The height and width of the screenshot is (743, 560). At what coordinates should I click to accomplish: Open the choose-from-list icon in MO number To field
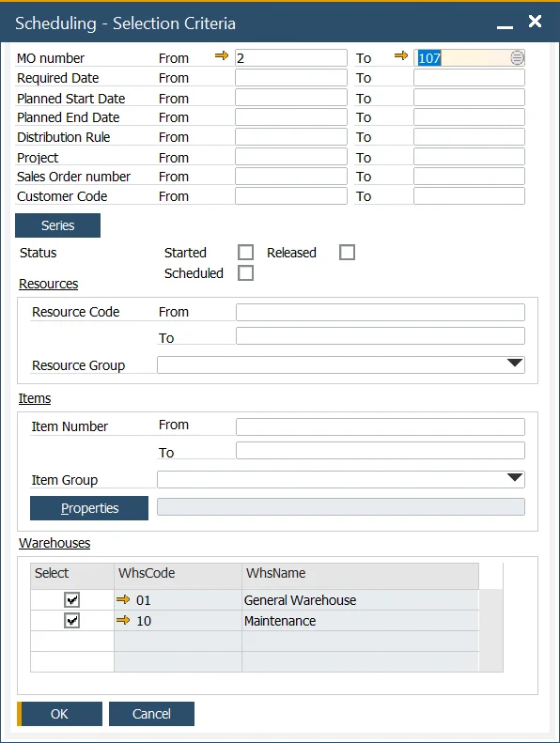click(x=517, y=58)
